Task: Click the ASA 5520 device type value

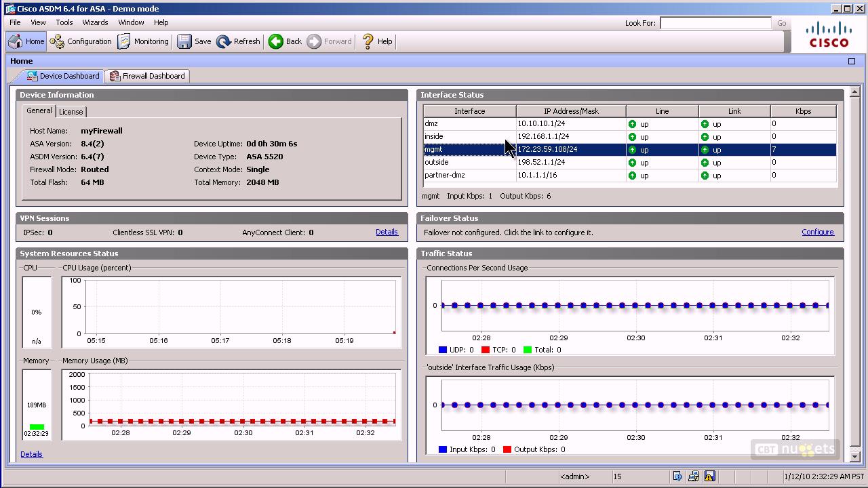Action: tap(264, 157)
